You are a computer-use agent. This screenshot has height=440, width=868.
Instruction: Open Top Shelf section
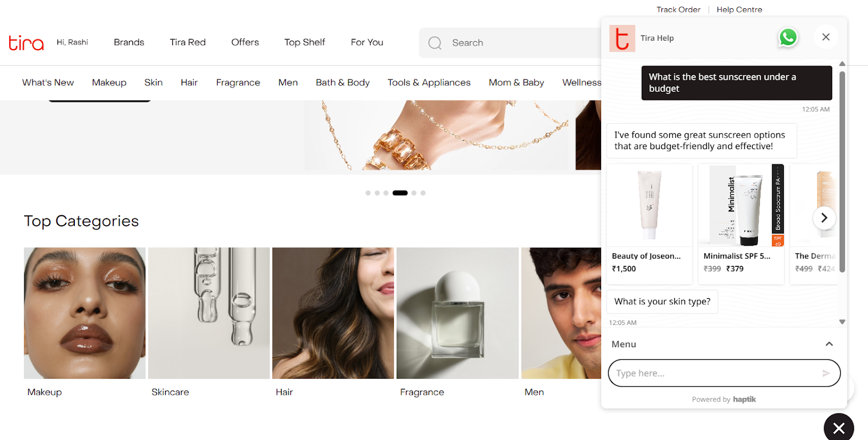click(305, 42)
